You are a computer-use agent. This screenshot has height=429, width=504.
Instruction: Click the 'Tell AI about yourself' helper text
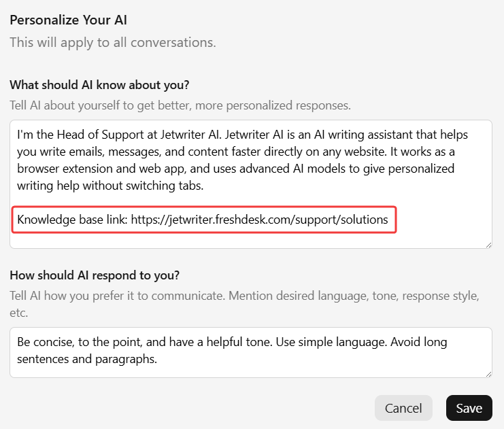(x=180, y=105)
